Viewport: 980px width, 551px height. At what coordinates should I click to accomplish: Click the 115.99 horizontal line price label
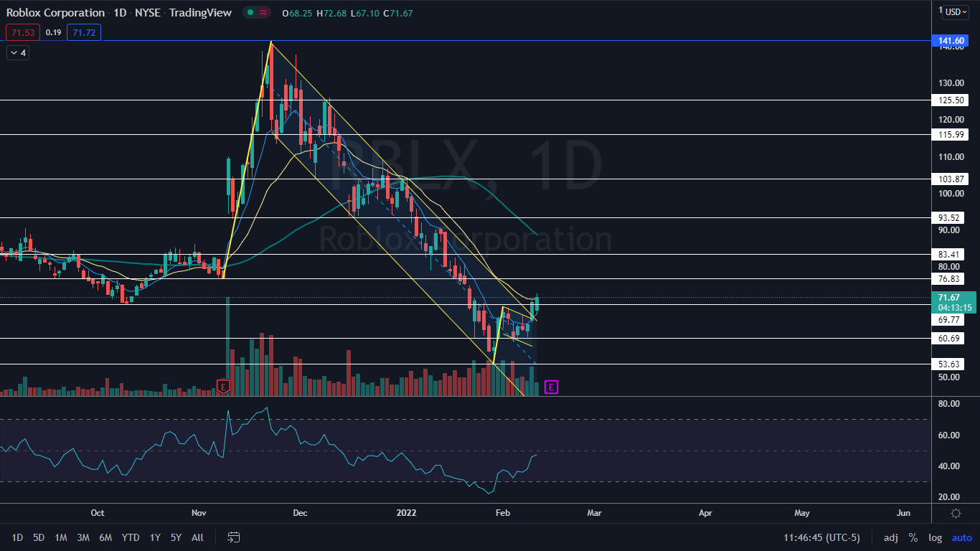[x=950, y=134]
